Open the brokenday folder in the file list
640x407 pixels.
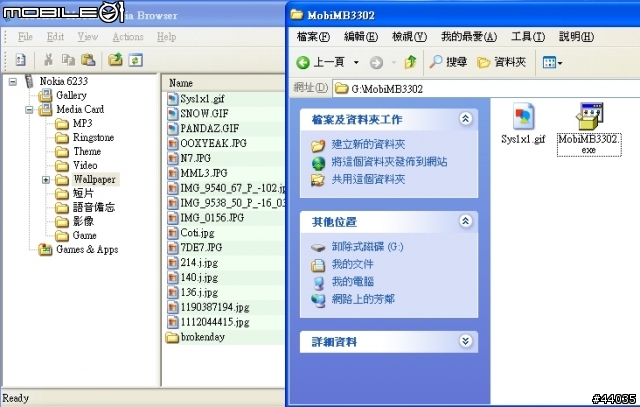pyautogui.click(x=202, y=337)
